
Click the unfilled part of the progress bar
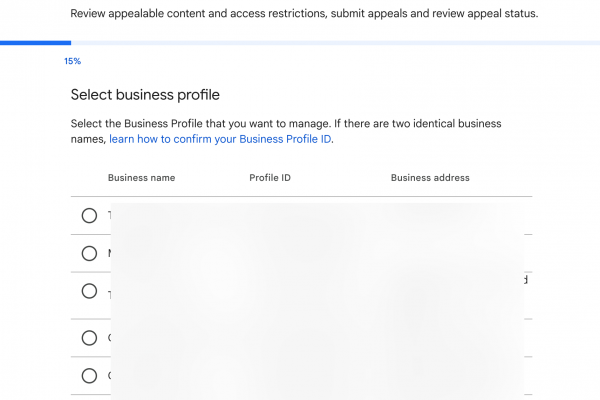(x=330, y=43)
